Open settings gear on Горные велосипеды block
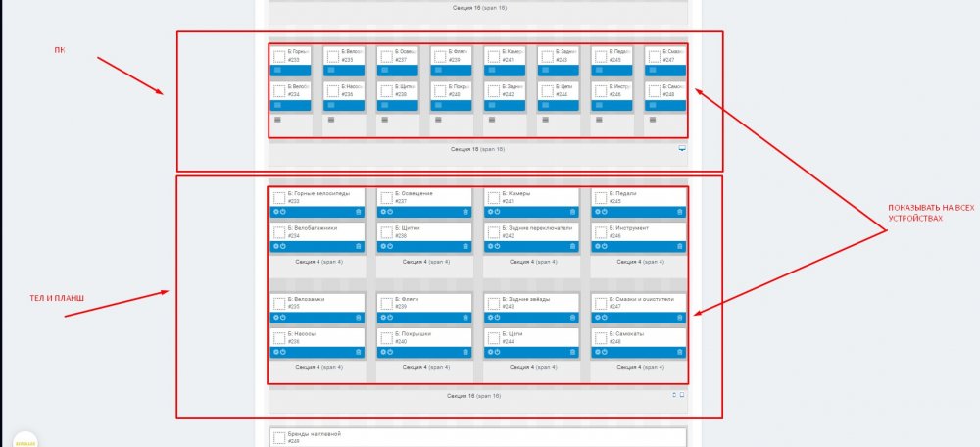 tap(275, 212)
